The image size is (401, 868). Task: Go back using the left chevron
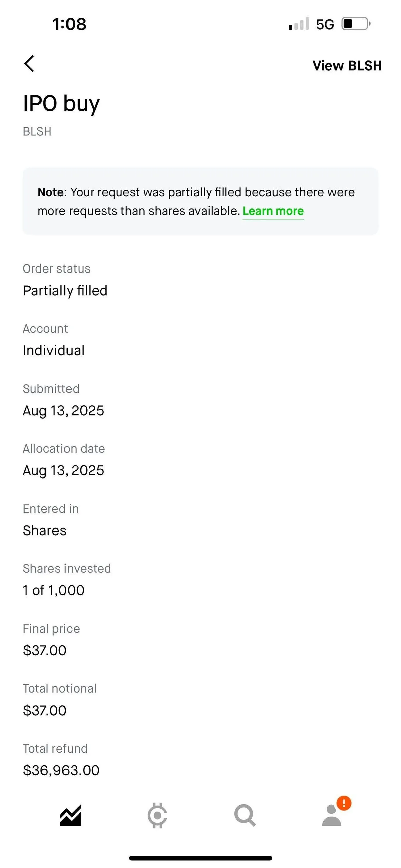pyautogui.click(x=29, y=64)
